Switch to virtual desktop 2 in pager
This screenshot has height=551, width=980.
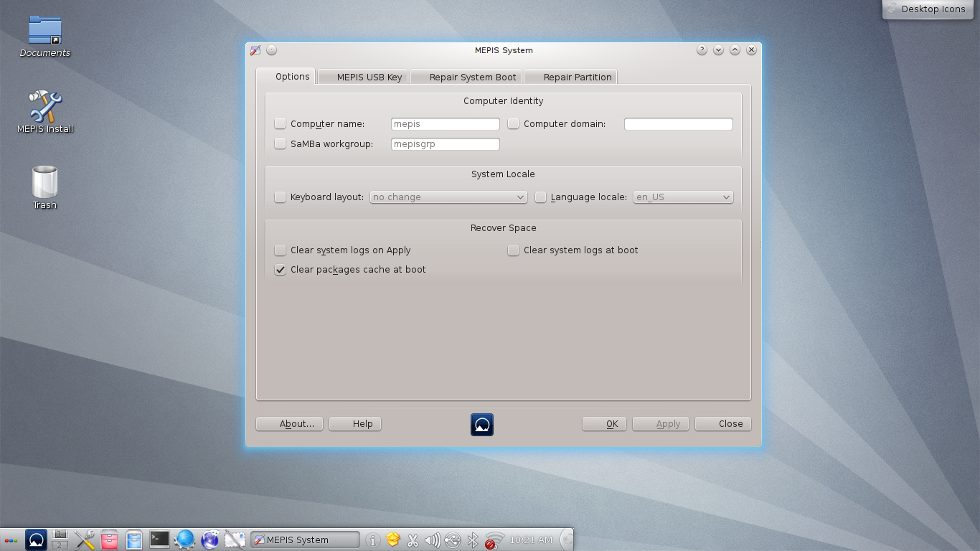click(60, 545)
